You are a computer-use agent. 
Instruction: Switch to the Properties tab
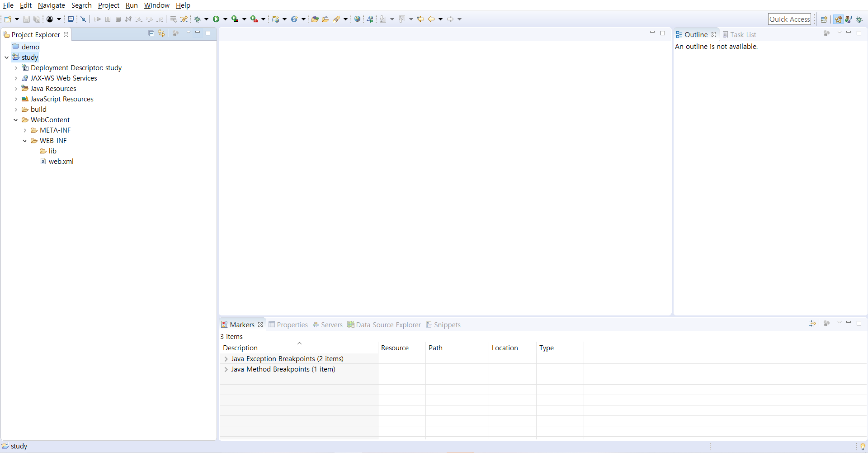[288, 325]
